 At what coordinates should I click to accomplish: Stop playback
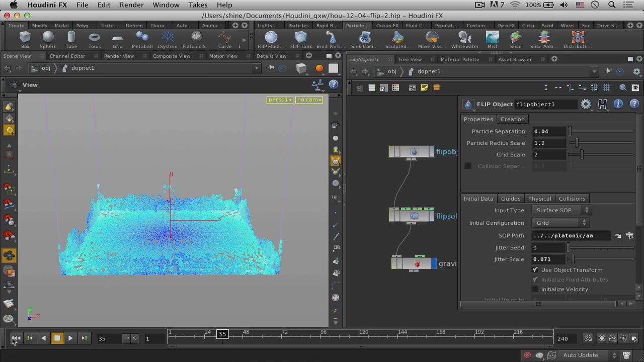pos(57,338)
